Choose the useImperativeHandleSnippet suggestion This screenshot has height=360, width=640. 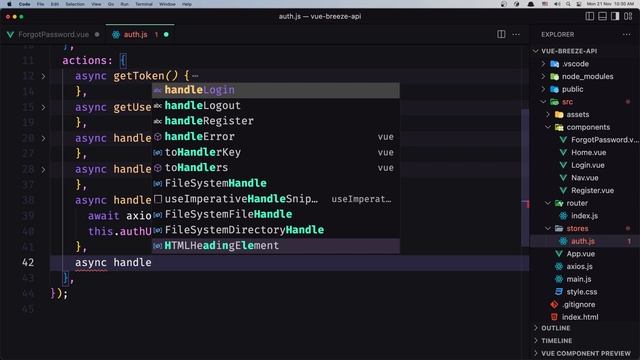click(x=276, y=199)
